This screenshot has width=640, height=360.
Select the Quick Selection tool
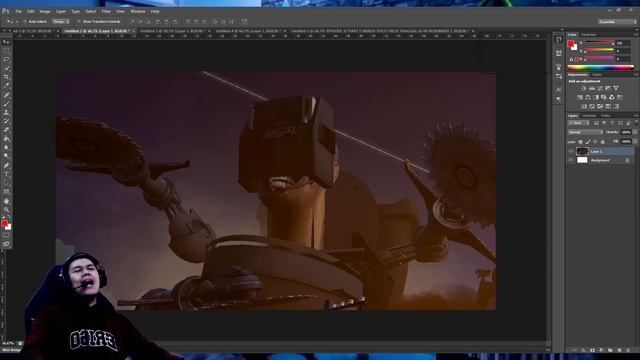(x=6, y=68)
